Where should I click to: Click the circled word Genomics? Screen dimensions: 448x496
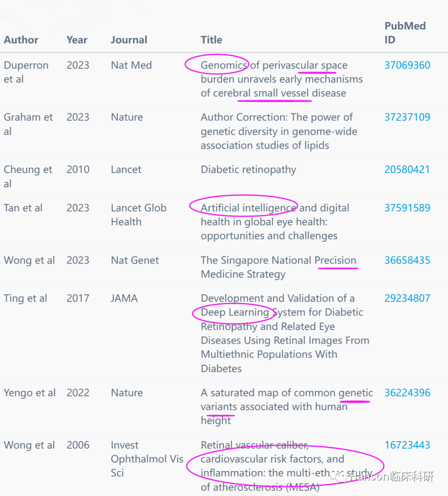224,65
